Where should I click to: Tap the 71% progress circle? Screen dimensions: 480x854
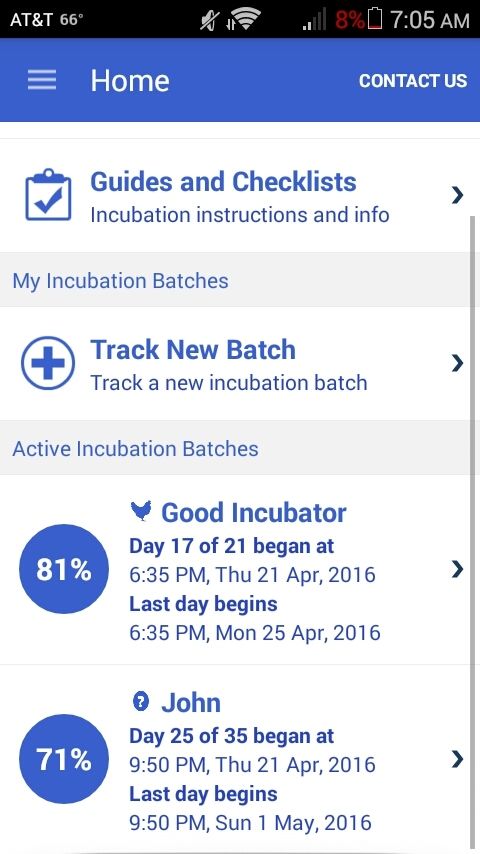coord(64,759)
